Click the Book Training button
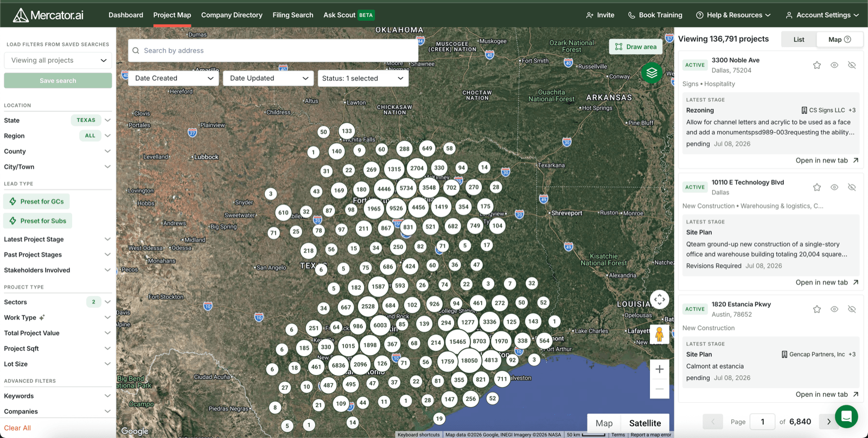Viewport: 868px width, 438px height. pos(655,15)
